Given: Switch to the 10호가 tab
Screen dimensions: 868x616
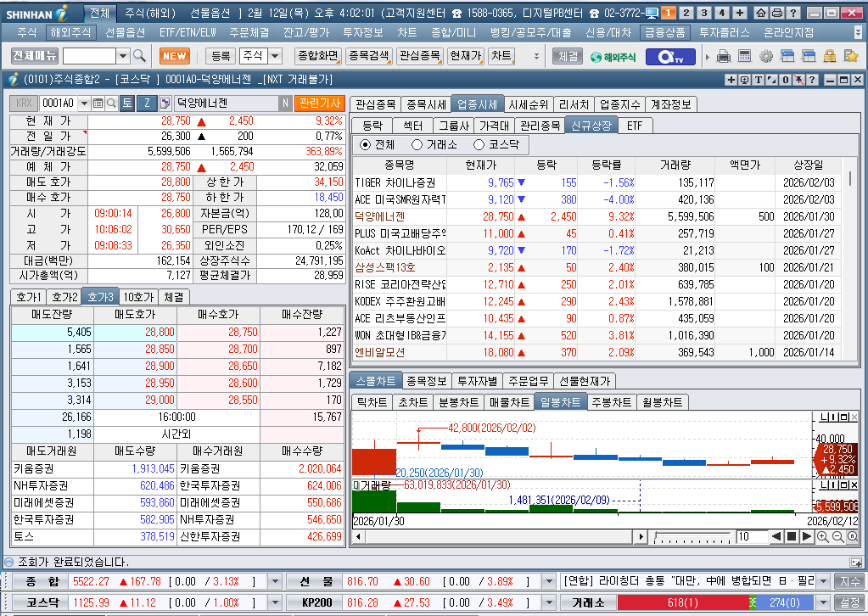Looking at the screenshot, I should pyautogui.click(x=138, y=297).
